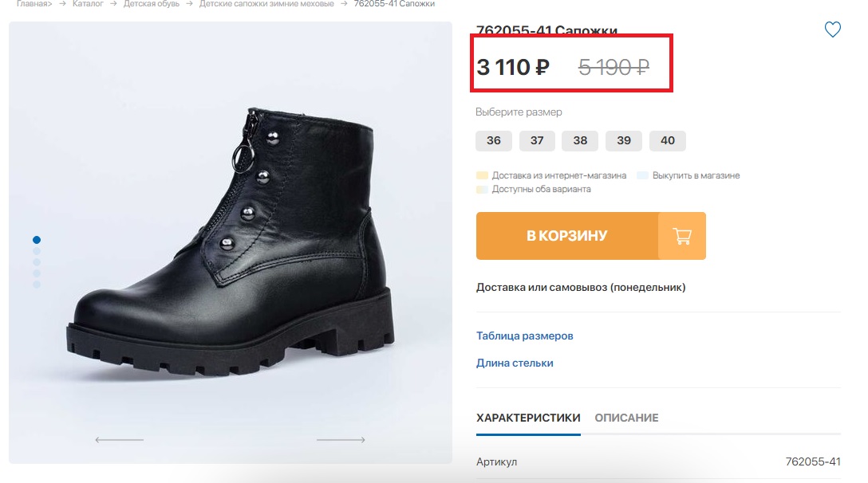Choose shoe size 38
Screen dimensions: 868x483
click(x=579, y=140)
